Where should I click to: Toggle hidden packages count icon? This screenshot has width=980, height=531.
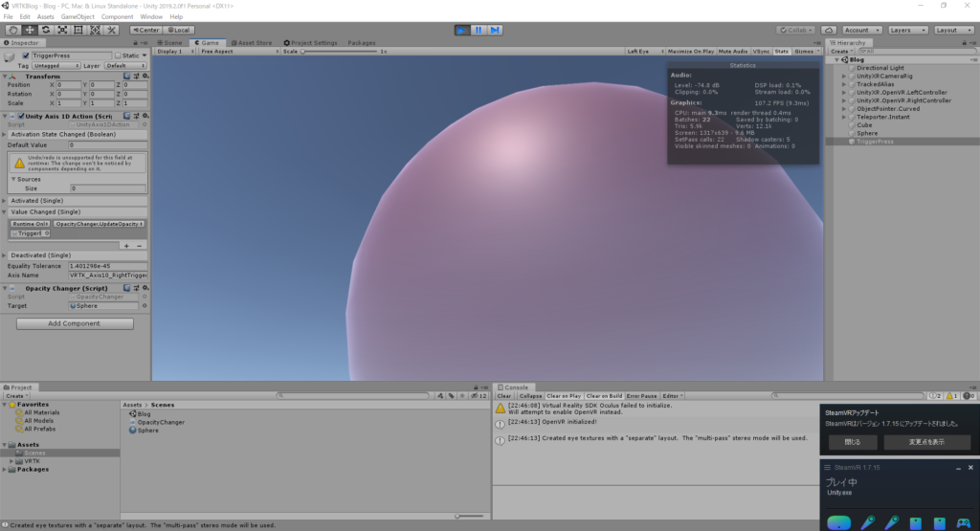(x=479, y=395)
